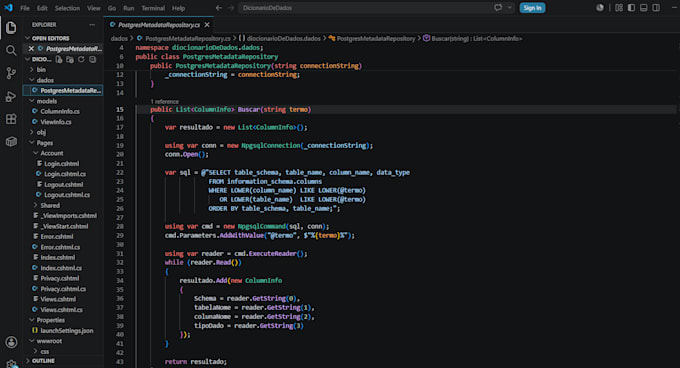Open Logout.cshtml.cs file
680x368 pixels.
click(x=67, y=195)
